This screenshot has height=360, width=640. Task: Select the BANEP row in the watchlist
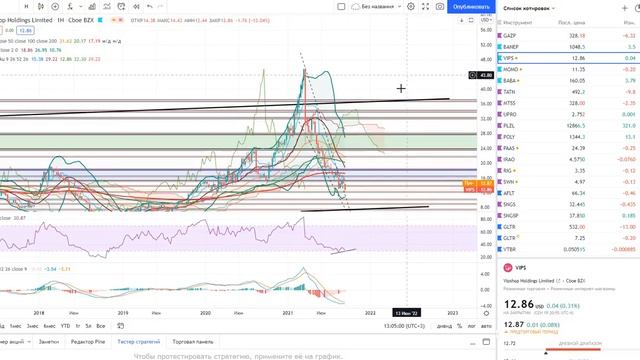point(568,47)
